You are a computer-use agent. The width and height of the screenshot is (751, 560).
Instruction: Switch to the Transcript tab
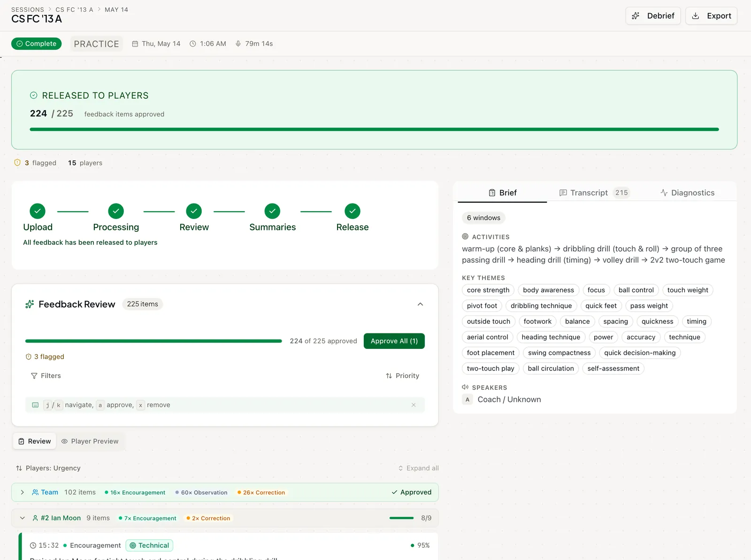coord(594,193)
